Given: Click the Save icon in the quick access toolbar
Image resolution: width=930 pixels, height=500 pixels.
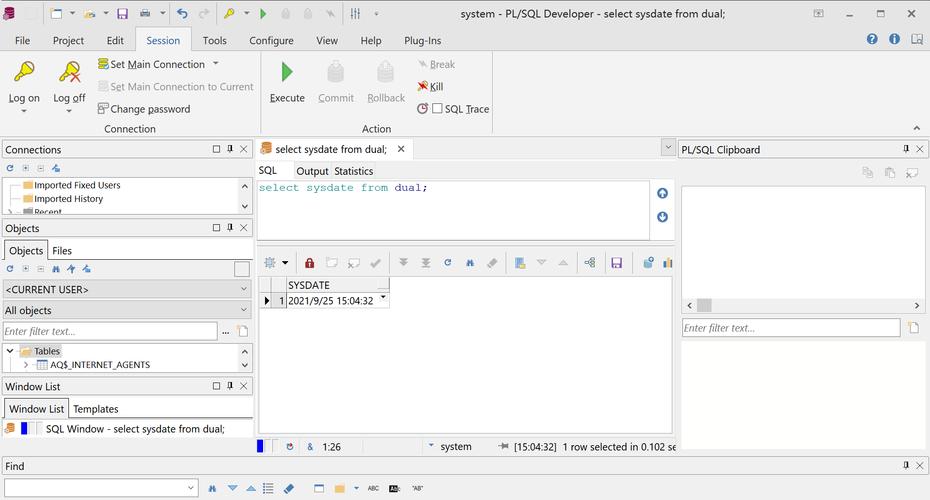Looking at the screenshot, I should pyautogui.click(x=122, y=14).
